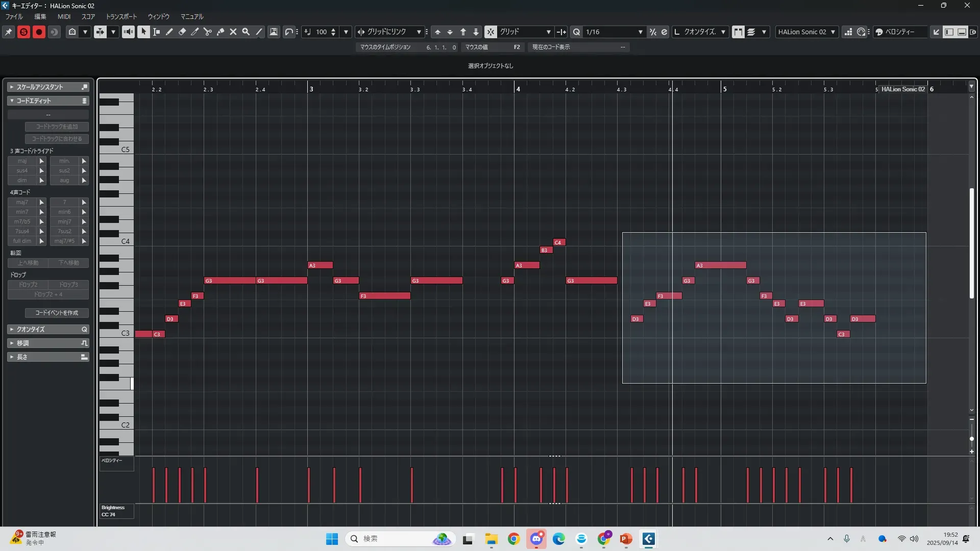Click bar 4 on the ruler
Screen dimensions: 980x551
[518, 89]
